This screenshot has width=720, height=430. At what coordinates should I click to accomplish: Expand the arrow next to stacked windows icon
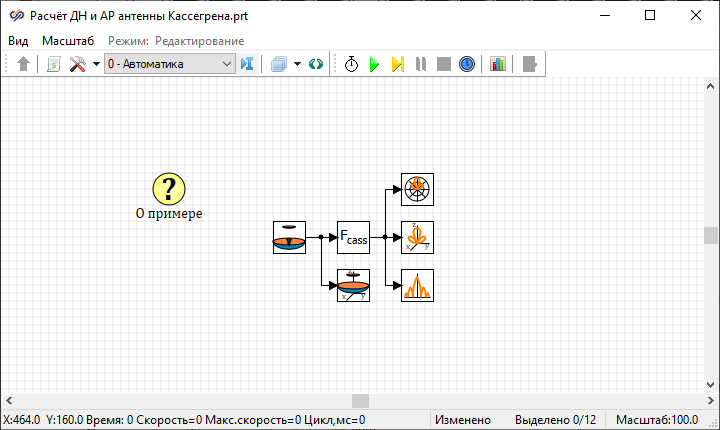(x=297, y=64)
